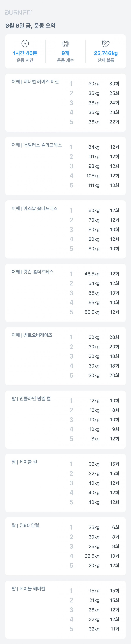Click the 9개 exercise count value
131x644 pixels.
(65, 53)
